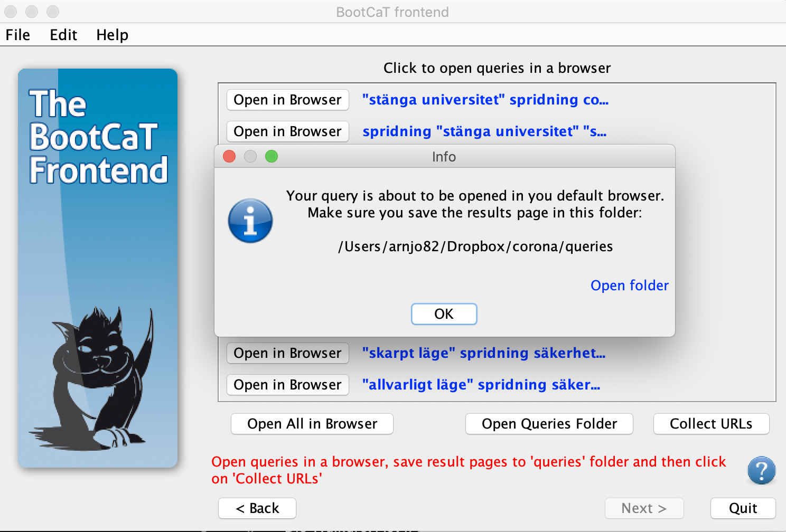Click the "skarpt läge" spridning säkerhet link

pos(483,353)
